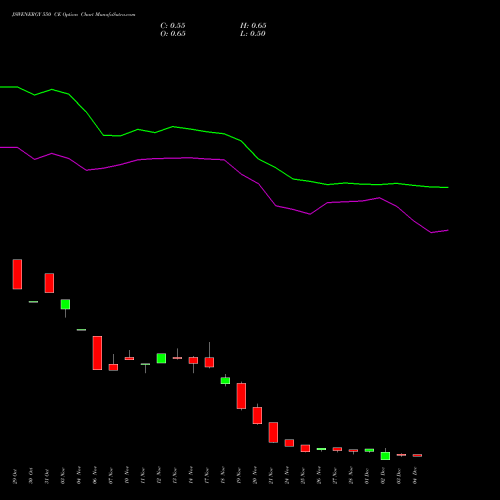This screenshot has width=500, height=500.
Task: Select the high value H: 0.65
Action: tap(253, 26)
